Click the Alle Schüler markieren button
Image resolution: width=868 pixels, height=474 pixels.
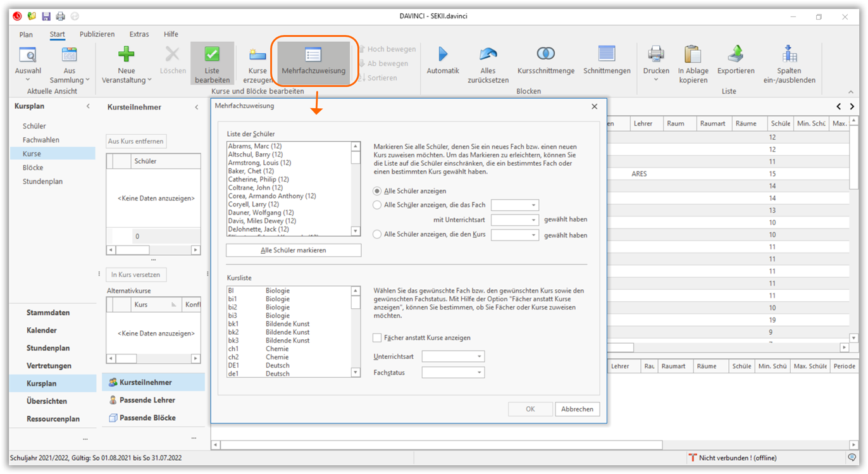294,251
